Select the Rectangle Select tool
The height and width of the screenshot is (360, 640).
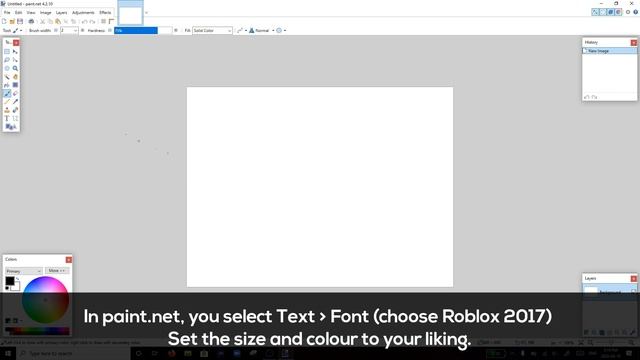[x=7, y=51]
